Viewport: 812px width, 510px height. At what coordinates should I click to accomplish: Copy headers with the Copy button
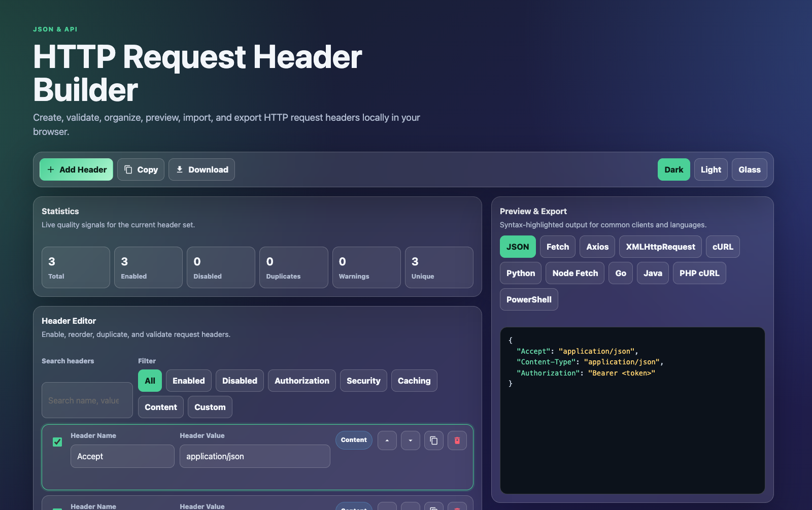click(x=141, y=169)
